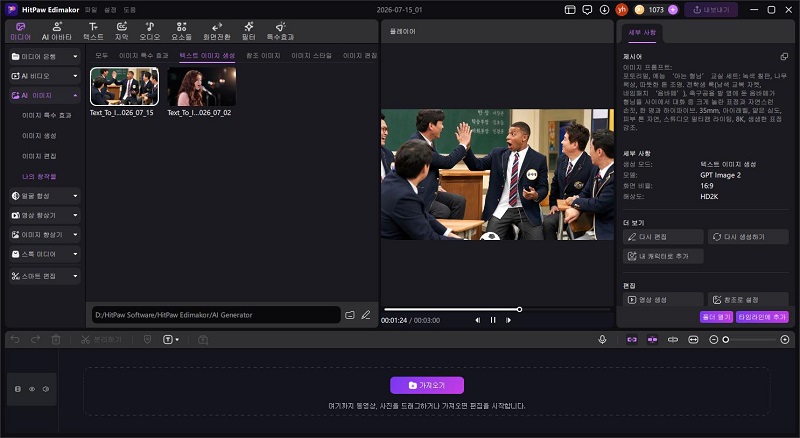Click the undo arrow in timeline toolbar

(15, 339)
